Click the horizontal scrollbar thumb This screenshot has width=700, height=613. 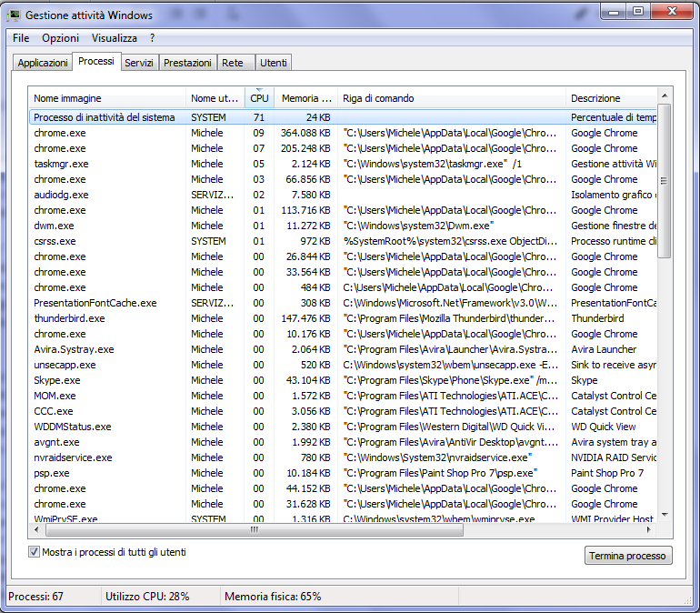[255, 530]
